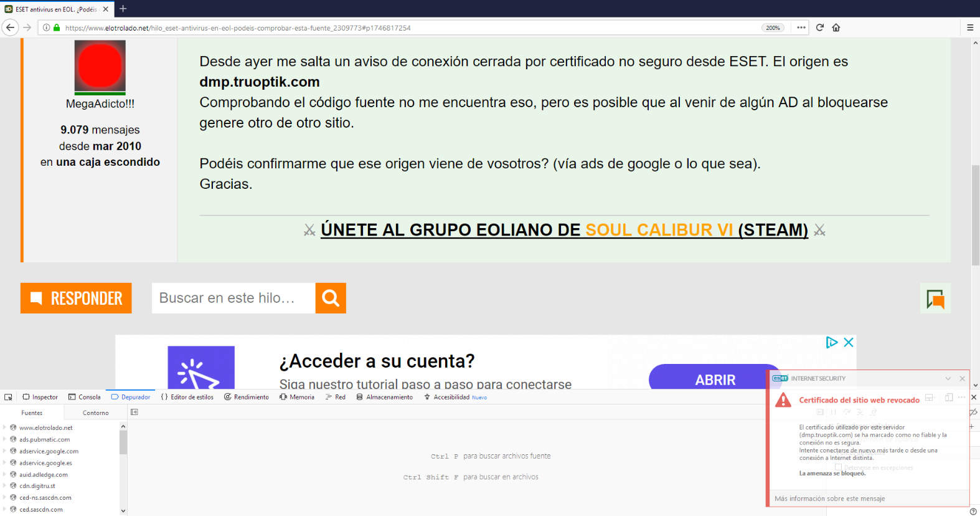Open the Accesibilidad devtools tab
Image resolution: width=980 pixels, height=516 pixels.
point(455,397)
